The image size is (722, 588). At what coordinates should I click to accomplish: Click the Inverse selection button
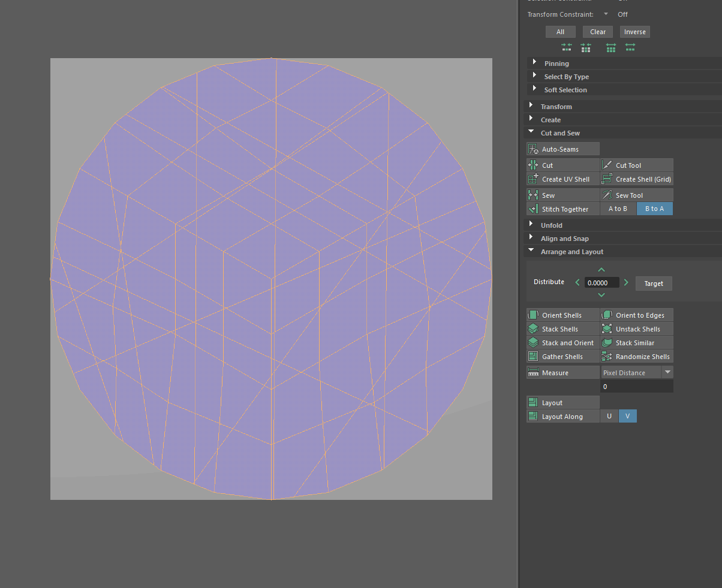pyautogui.click(x=634, y=32)
